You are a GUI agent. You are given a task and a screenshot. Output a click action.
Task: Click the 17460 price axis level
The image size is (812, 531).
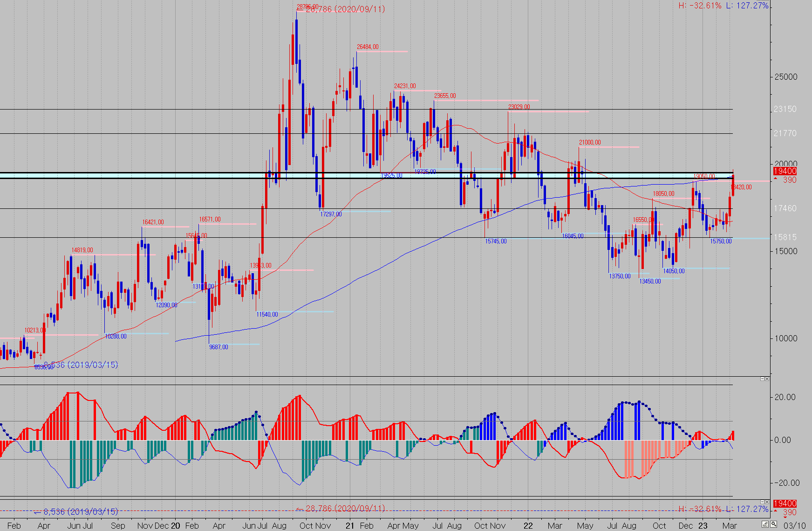point(785,208)
